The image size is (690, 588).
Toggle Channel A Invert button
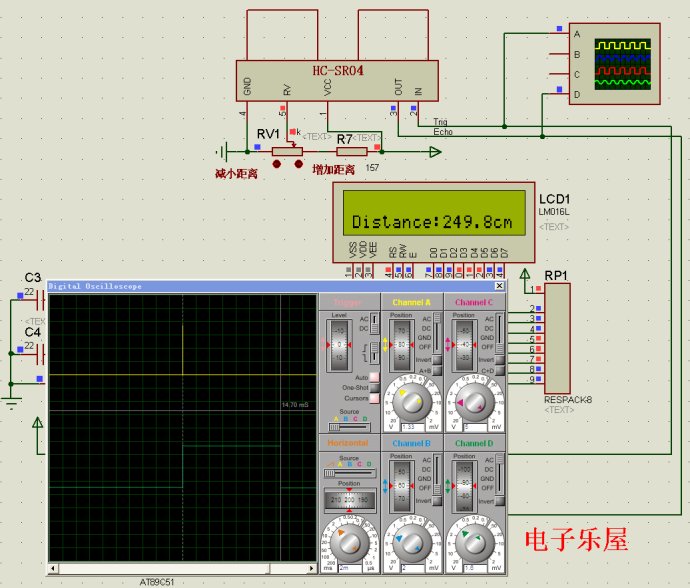click(437, 360)
